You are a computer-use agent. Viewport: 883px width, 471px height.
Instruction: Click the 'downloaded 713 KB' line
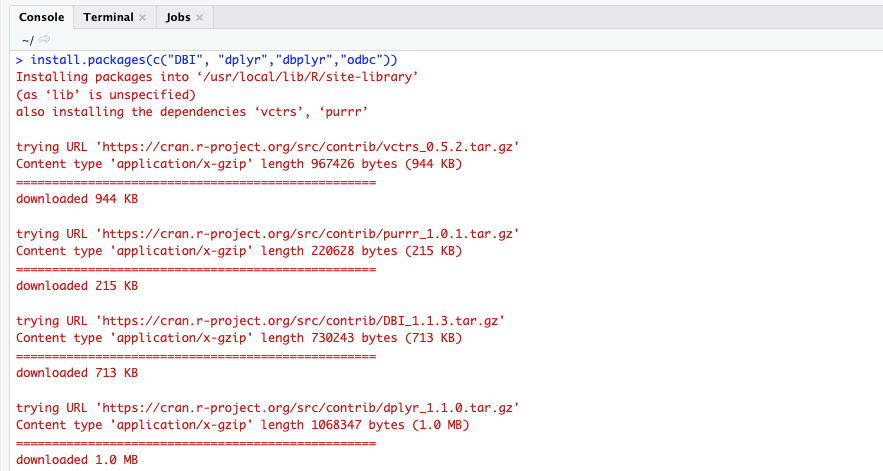point(77,373)
